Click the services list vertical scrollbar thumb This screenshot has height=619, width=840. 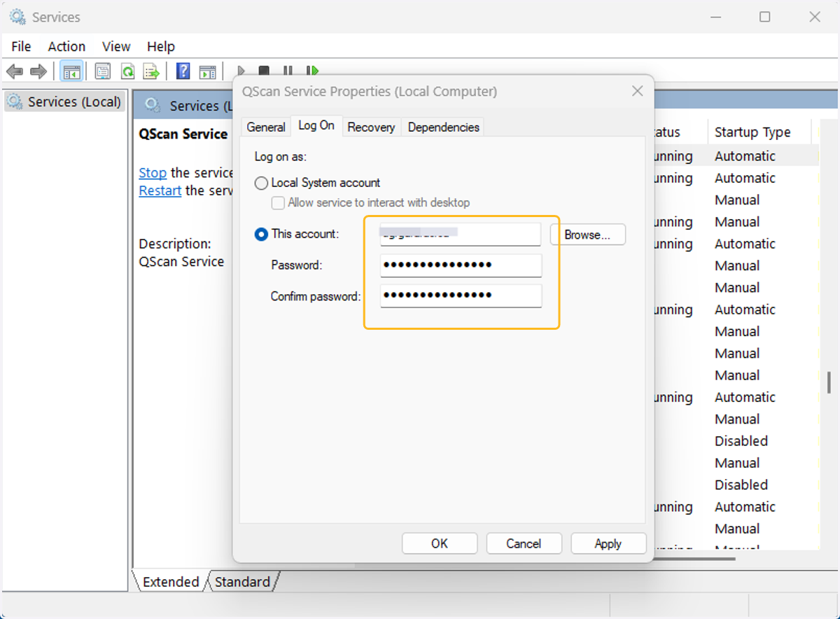829,382
